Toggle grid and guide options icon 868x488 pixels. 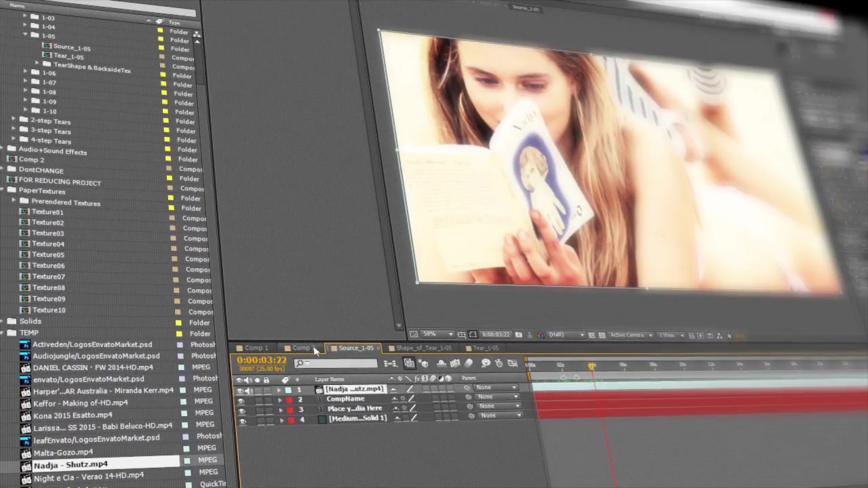click(461, 335)
